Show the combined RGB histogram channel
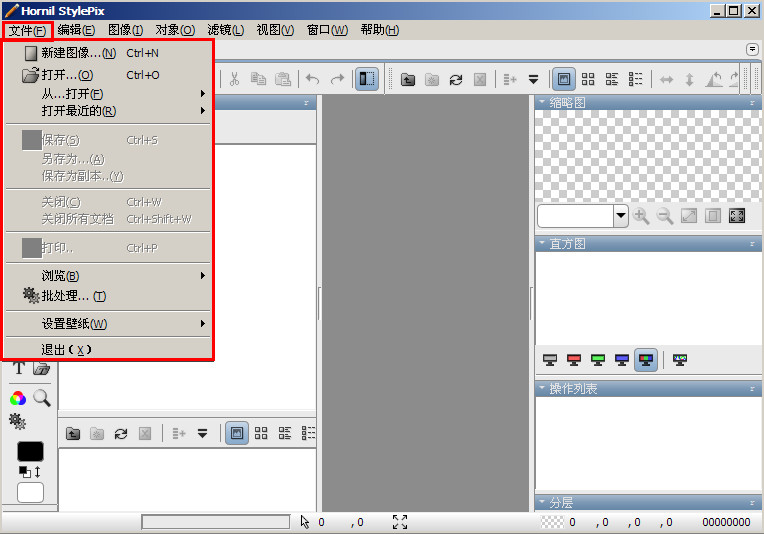Viewport: 764px width, 534px height. (x=646, y=360)
